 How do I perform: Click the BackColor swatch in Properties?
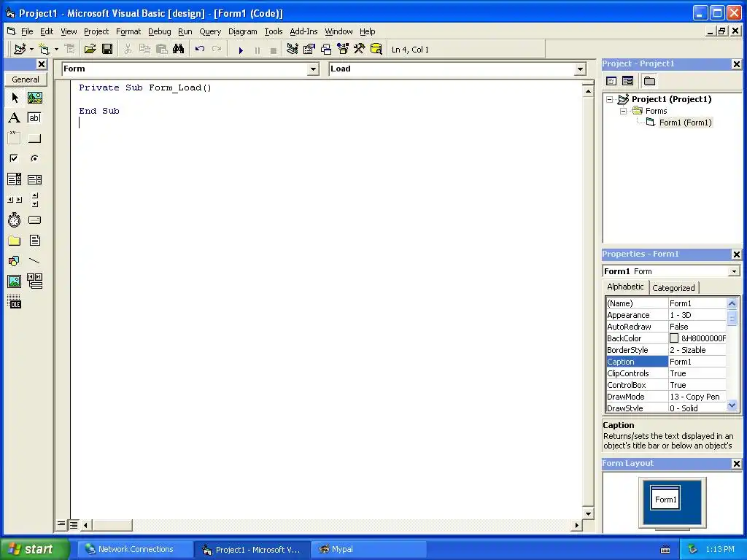coord(673,338)
